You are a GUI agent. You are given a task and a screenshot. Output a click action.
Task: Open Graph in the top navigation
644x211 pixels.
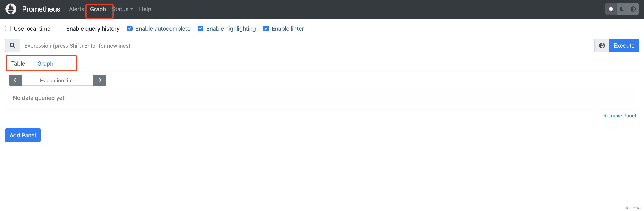point(98,9)
